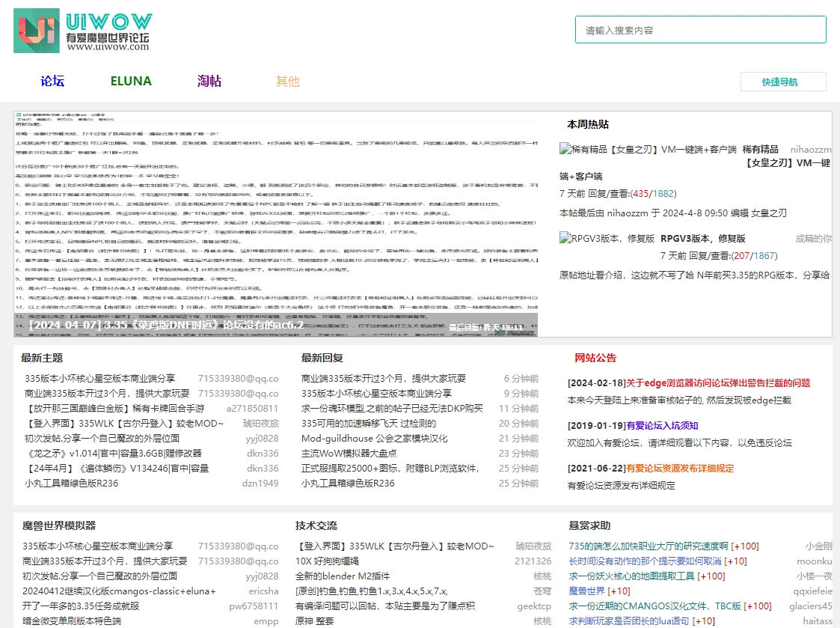Focus the search content input box
Image resolution: width=840 pixels, height=628 pixels.
[700, 30]
